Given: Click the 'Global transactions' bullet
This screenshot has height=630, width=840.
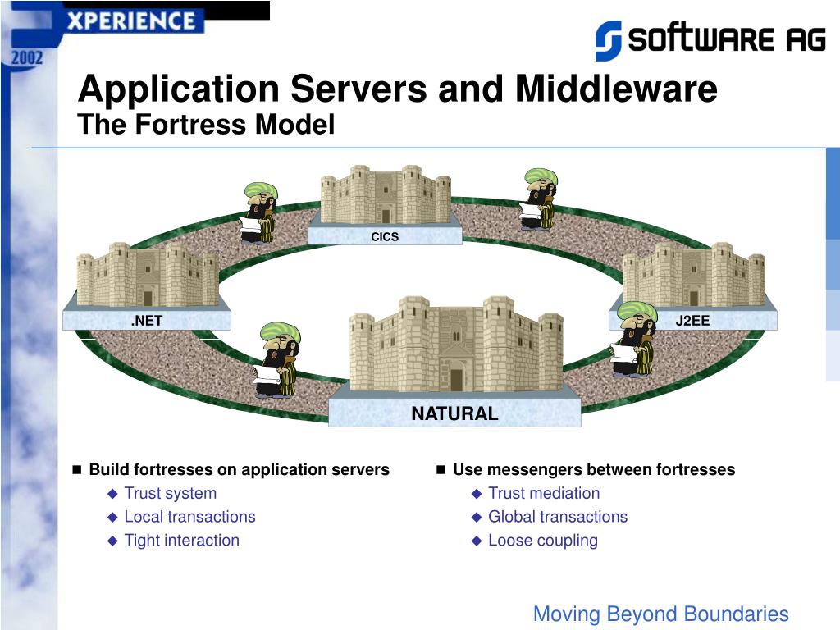Looking at the screenshot, I should pyautogui.click(x=558, y=517).
